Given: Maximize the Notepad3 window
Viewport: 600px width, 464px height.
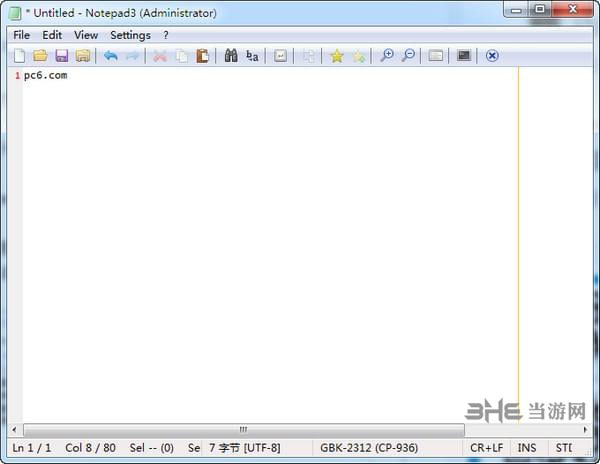Looking at the screenshot, I should pos(540,10).
